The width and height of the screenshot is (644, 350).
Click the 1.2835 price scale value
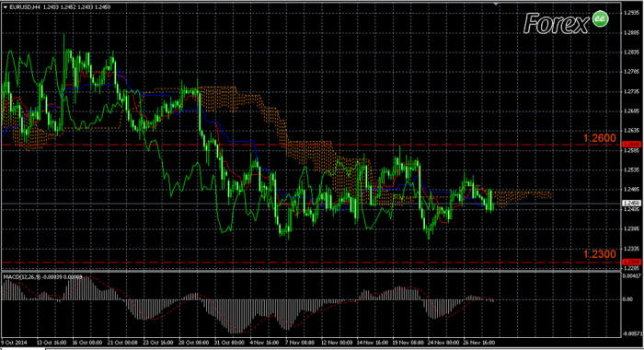pos(631,52)
